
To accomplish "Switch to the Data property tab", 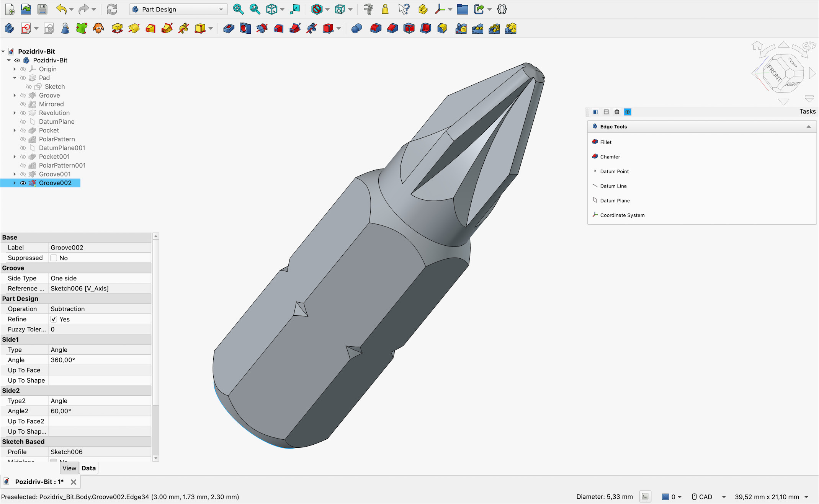I will tap(88, 468).
